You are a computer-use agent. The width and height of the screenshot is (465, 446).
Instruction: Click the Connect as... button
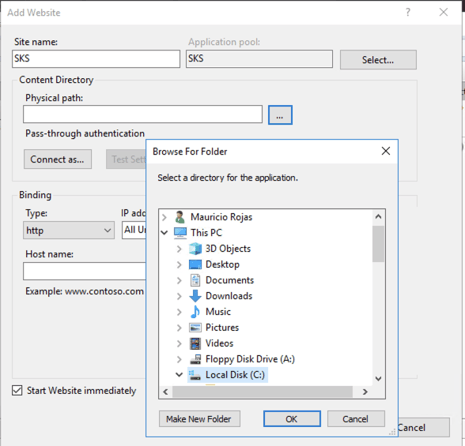(x=58, y=159)
